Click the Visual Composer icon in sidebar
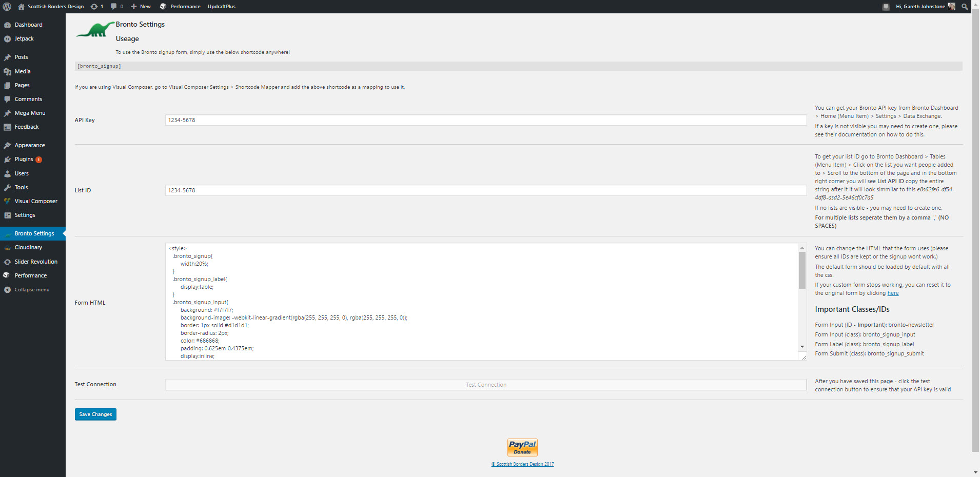 click(x=7, y=202)
